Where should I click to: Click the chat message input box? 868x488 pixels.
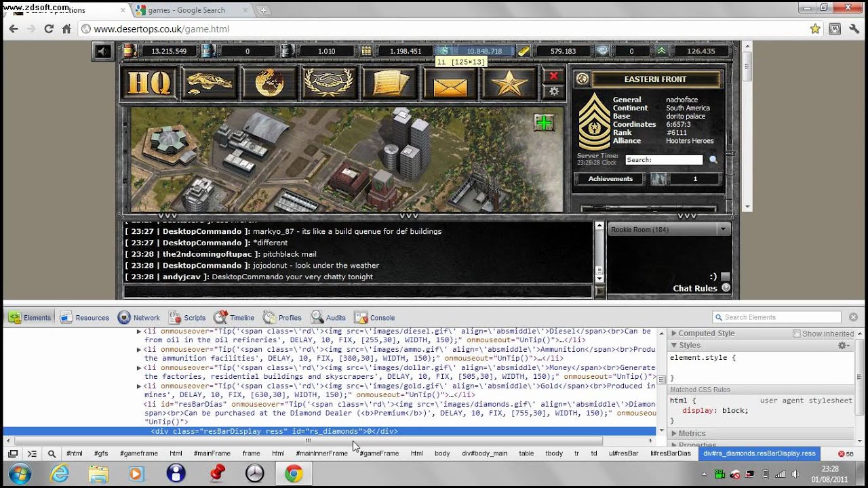coord(358,291)
